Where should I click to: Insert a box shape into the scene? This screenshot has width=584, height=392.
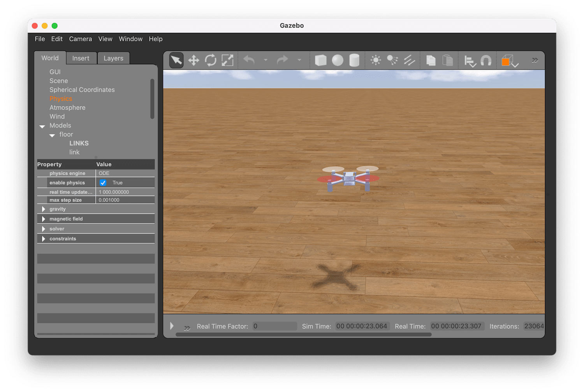coord(320,60)
